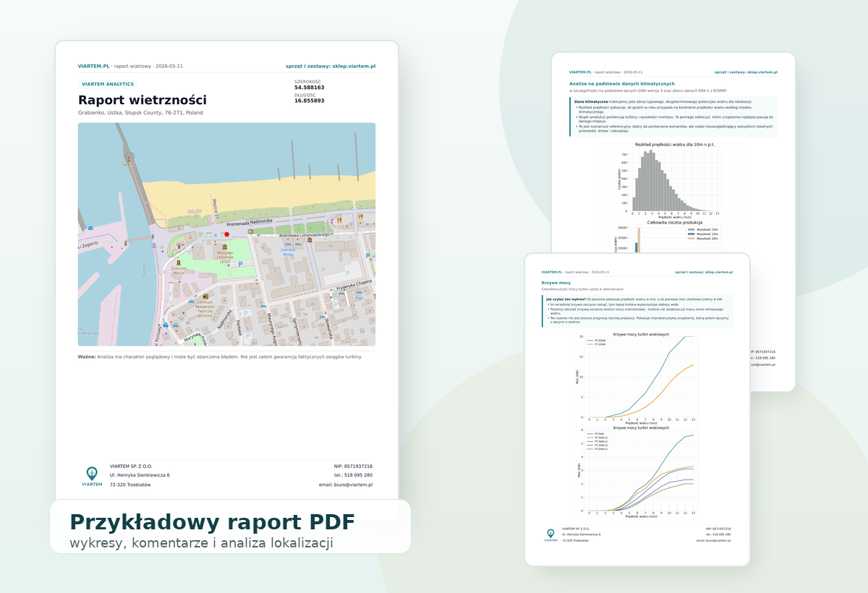Viewport: 868px width, 593px height.
Task: Click the blue ferry icon in the harbour
Action: [x=90, y=228]
